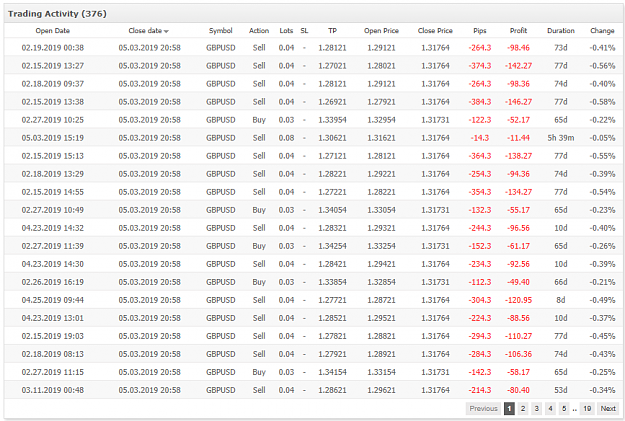Click the Trading Activity (376) title
The image size is (625, 421).
click(x=57, y=14)
